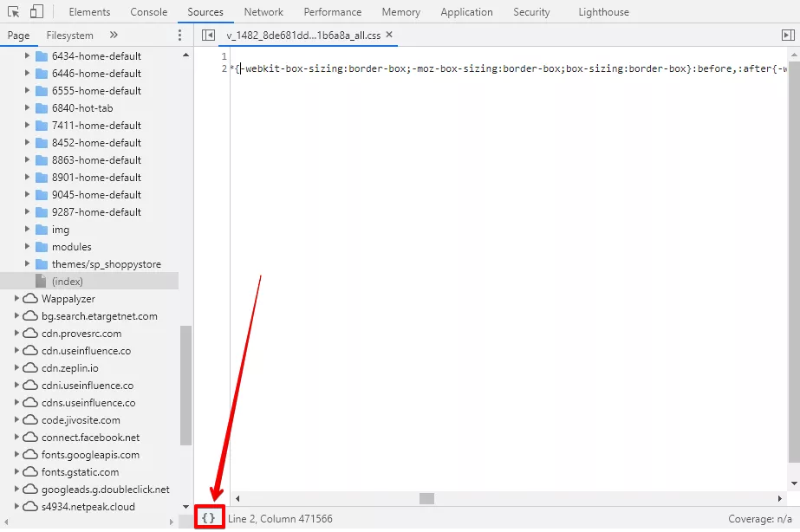
Task: Open the navigator three-dot menu
Action: pos(179,36)
